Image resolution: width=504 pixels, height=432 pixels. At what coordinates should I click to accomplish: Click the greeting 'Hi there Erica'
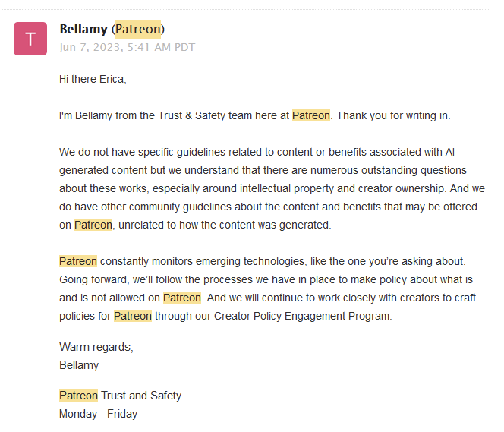(93, 79)
